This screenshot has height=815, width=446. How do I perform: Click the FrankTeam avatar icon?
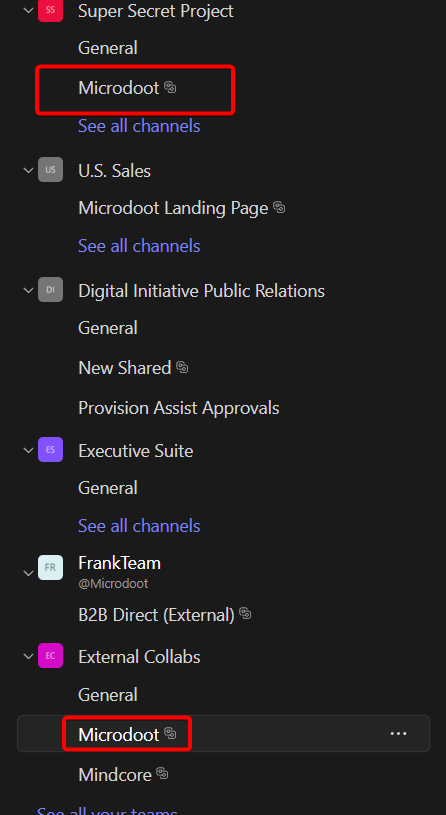(x=50, y=568)
